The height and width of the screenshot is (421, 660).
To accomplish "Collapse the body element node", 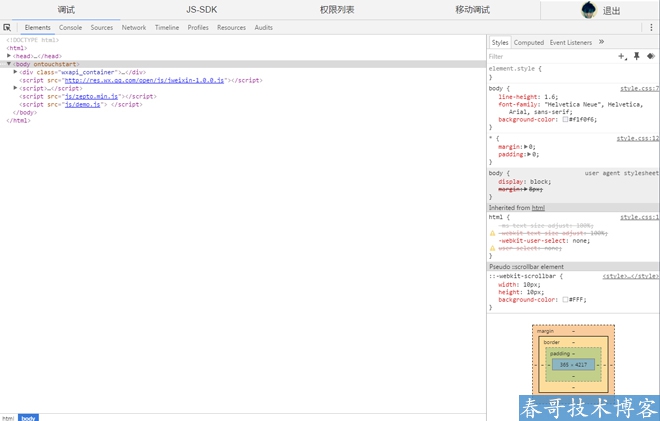I will point(9,64).
